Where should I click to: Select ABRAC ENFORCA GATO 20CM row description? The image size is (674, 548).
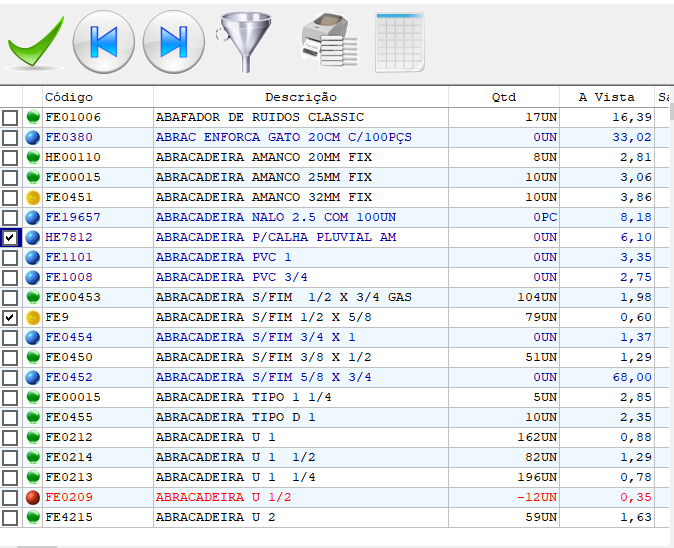pyautogui.click(x=283, y=138)
